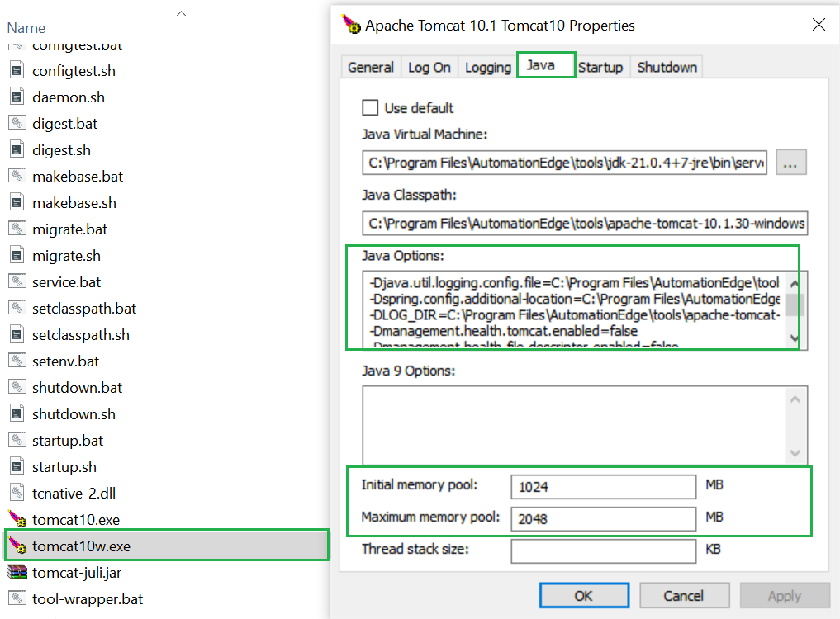Select the file name tool-wrapper.bat
This screenshot has height=619, width=840.
[x=88, y=598]
